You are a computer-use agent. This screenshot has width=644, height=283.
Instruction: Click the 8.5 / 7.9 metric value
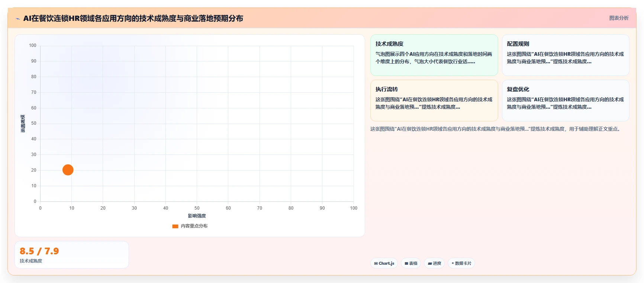click(39, 251)
